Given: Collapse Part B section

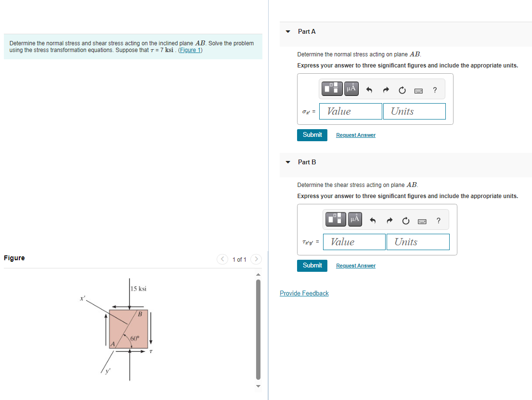Looking at the screenshot, I should (288, 162).
